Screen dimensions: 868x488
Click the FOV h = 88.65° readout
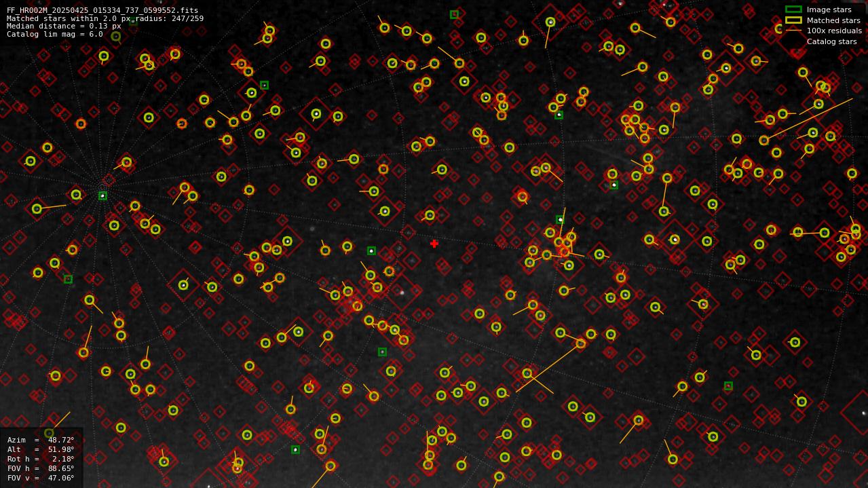41,468
